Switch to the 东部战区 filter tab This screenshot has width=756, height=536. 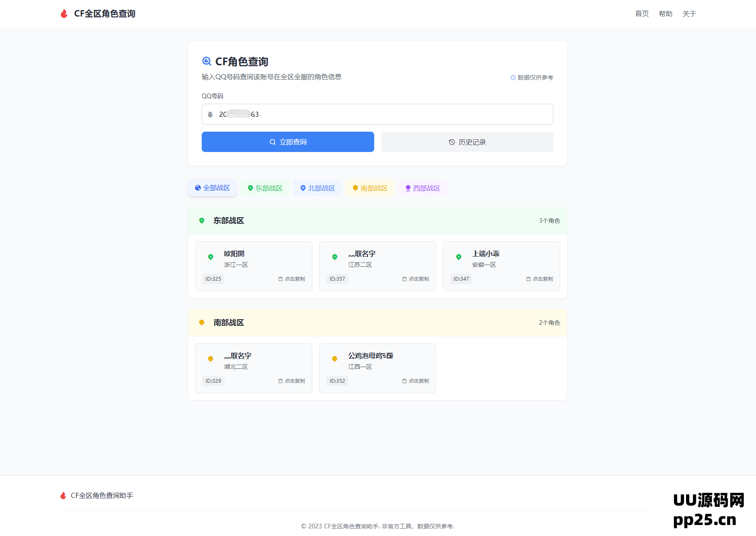click(x=265, y=188)
